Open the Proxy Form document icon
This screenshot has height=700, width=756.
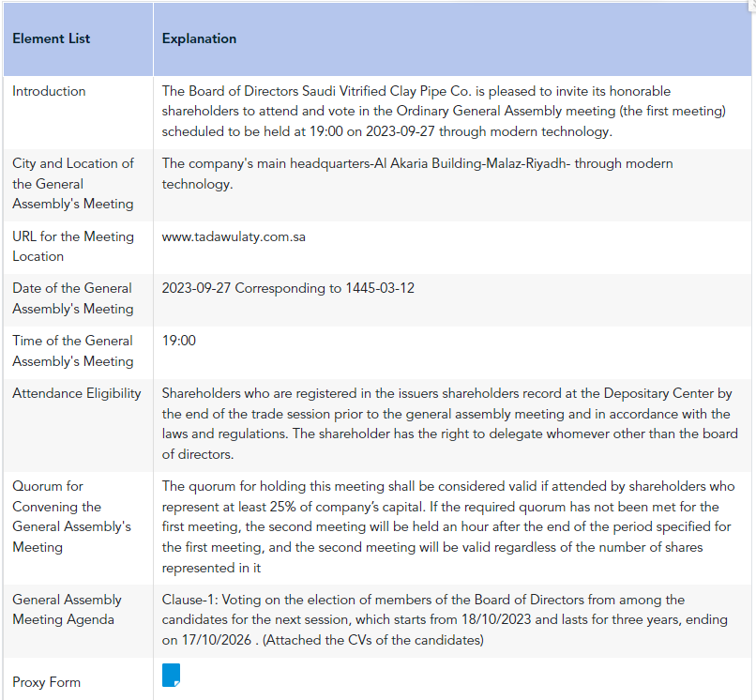[x=171, y=675]
